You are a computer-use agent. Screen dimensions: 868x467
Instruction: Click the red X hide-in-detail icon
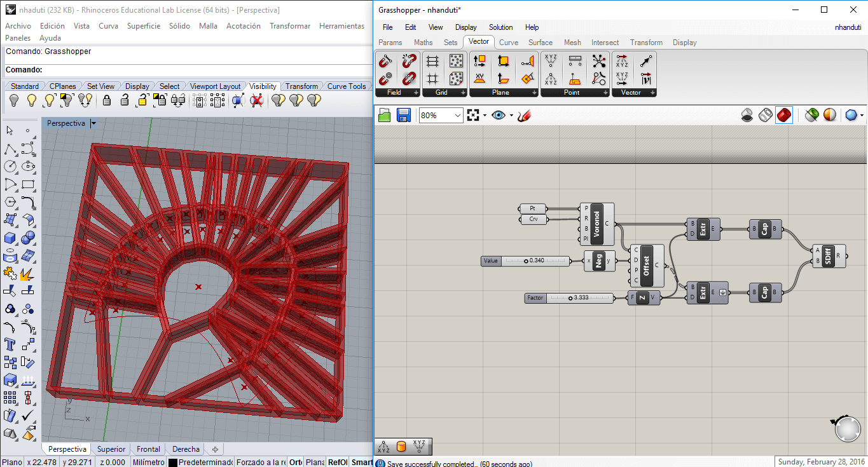pos(256,100)
